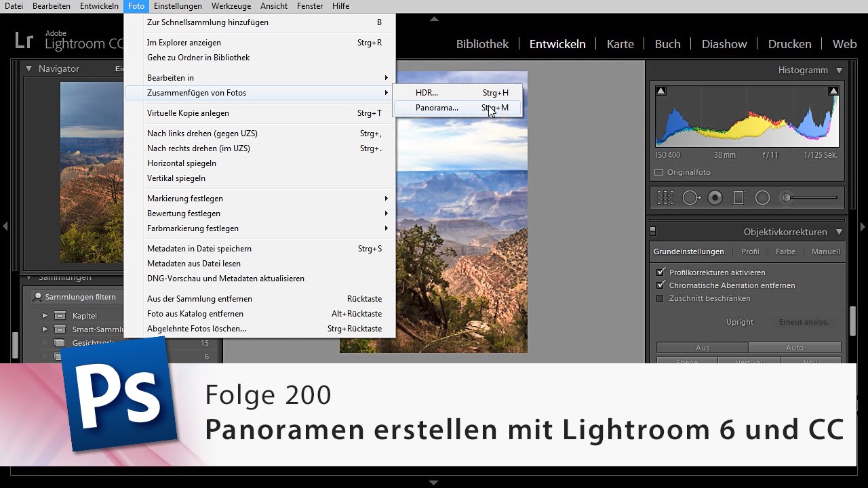Select the spot removal tool icon
Image resolution: width=868 pixels, height=488 pixels.
[x=692, y=198]
